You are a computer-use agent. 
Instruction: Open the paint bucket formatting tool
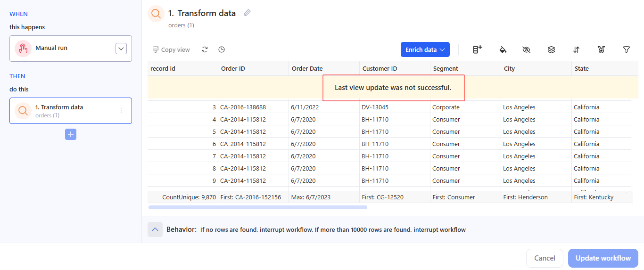tap(503, 49)
